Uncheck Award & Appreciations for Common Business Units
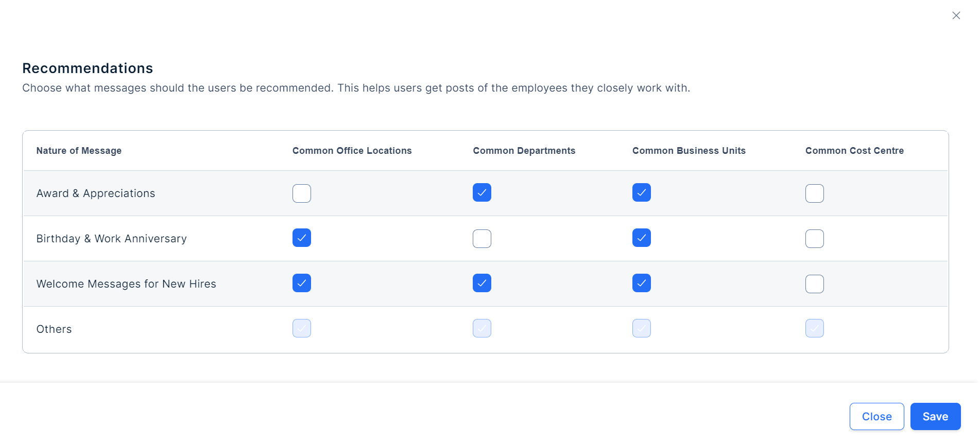 pyautogui.click(x=642, y=192)
